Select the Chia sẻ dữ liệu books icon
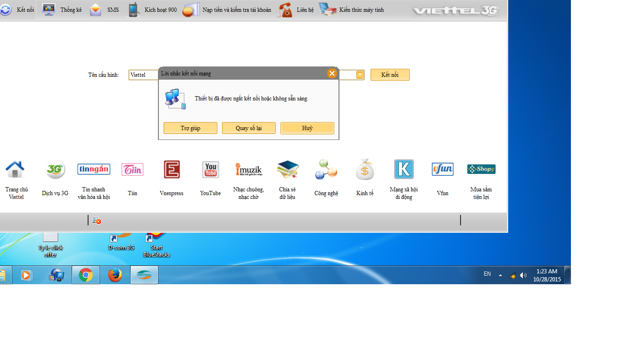644x362 pixels. (x=288, y=170)
